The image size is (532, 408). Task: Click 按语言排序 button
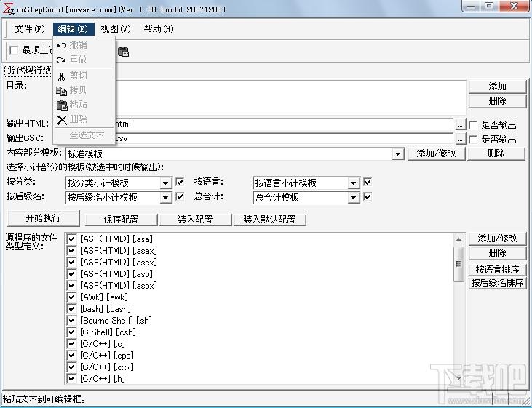(497, 270)
